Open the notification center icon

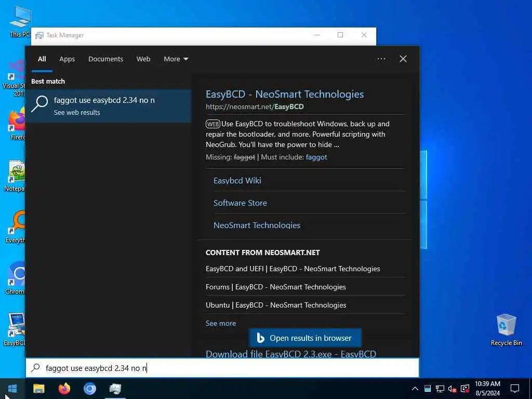[x=515, y=389]
